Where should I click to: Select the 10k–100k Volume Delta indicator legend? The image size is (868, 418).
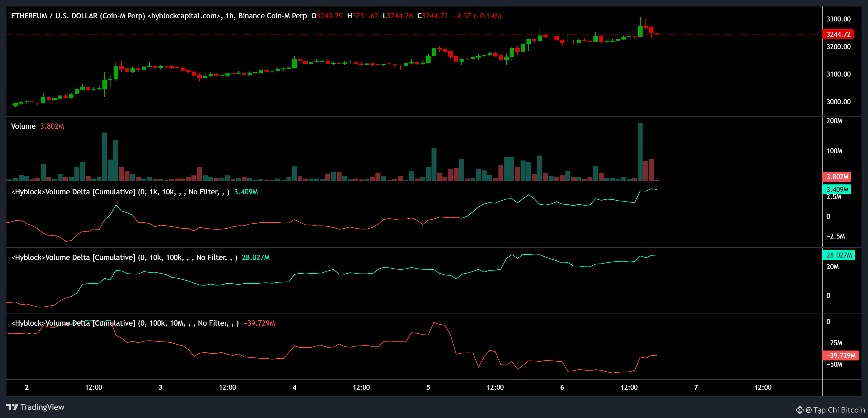pyautogui.click(x=124, y=258)
